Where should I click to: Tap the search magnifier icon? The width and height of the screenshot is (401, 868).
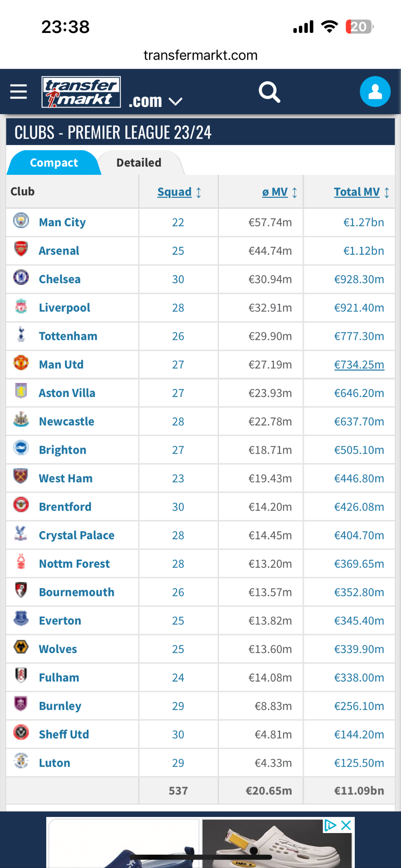point(269,92)
